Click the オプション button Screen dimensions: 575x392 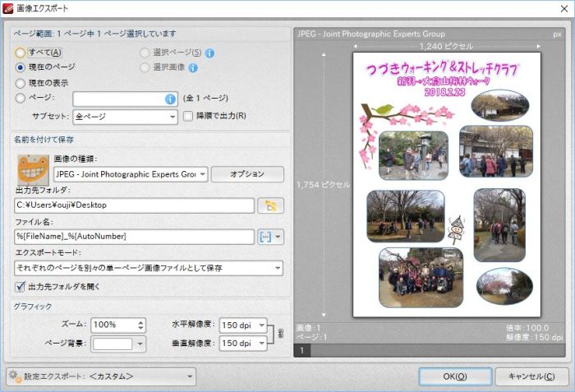(247, 174)
